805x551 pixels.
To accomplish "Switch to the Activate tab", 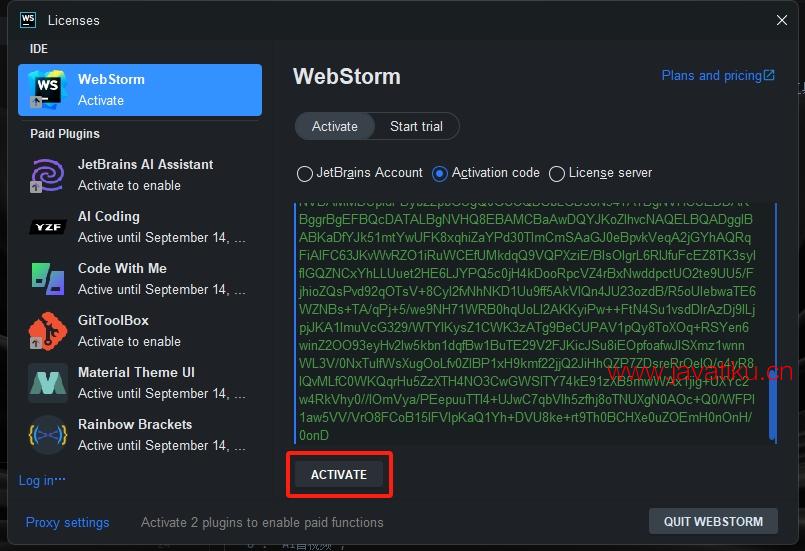I will 335,126.
